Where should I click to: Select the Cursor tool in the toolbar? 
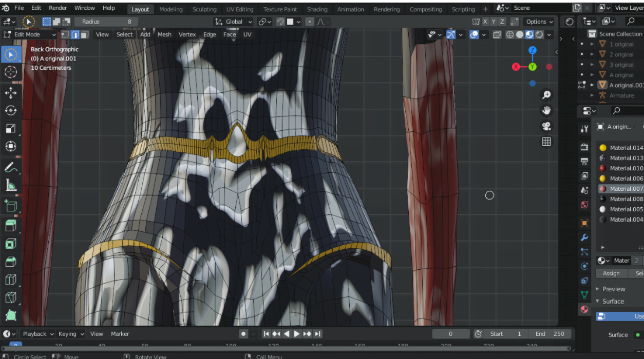11,72
